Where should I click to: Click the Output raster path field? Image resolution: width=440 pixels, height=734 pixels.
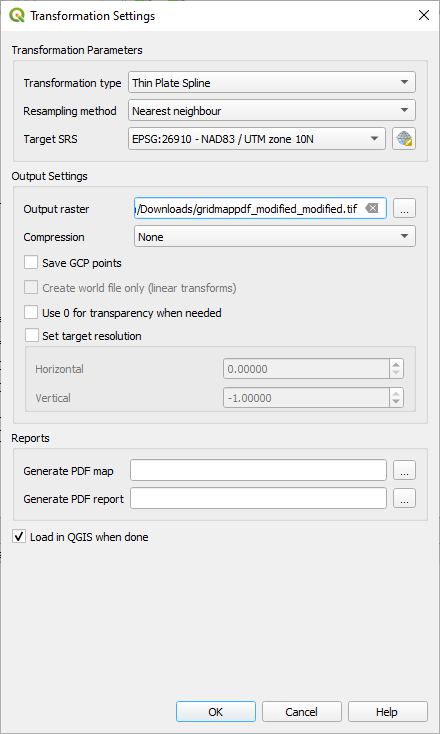click(260, 208)
